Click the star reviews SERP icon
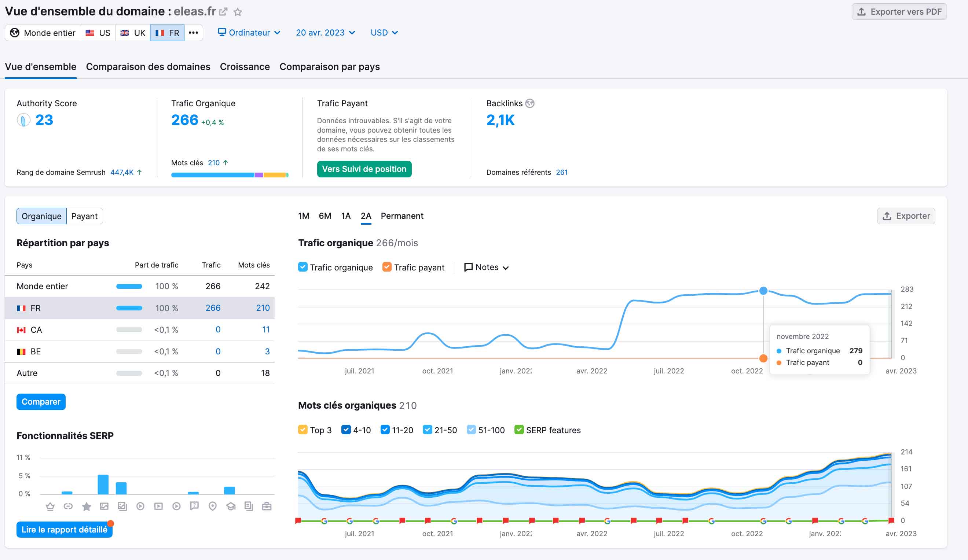Screen dimensions: 968x560 (87, 506)
